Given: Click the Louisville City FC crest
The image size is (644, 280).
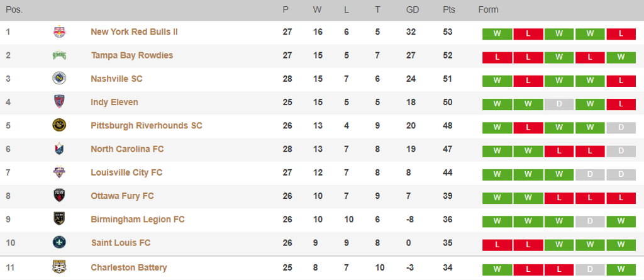Looking at the screenshot, I should coord(60,172).
